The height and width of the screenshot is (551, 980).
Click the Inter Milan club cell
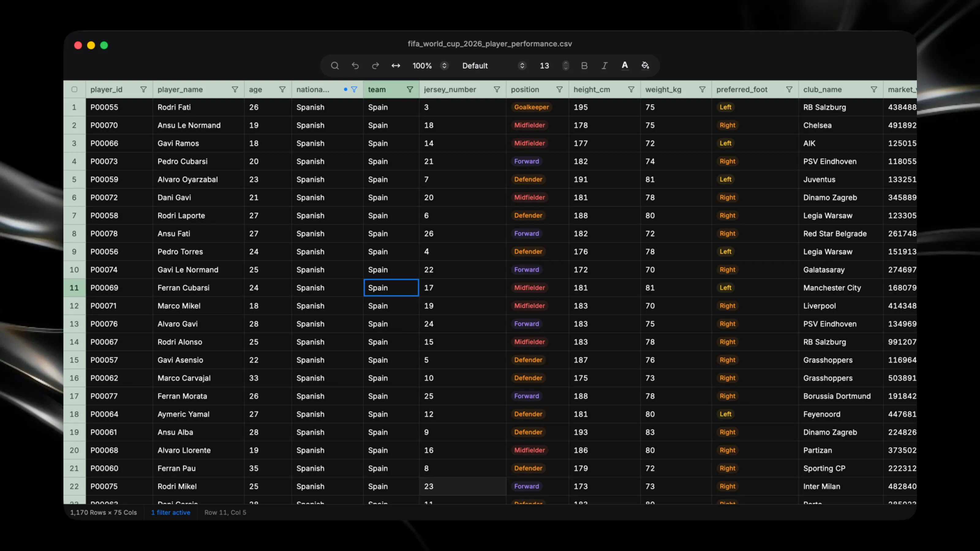[841, 486]
